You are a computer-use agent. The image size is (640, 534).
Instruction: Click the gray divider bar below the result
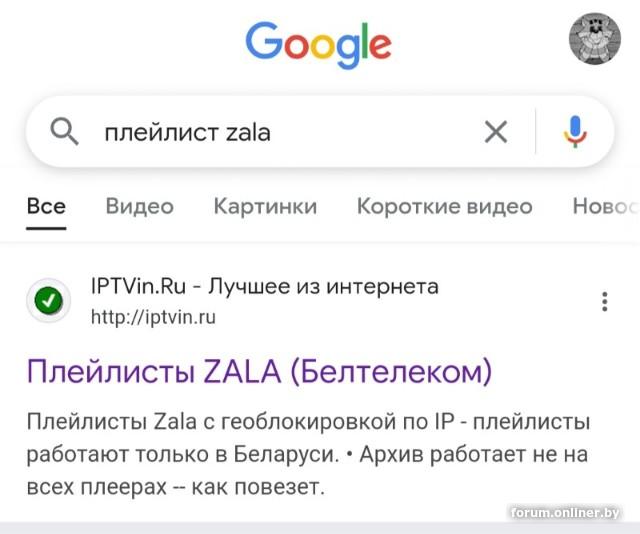click(x=320, y=528)
